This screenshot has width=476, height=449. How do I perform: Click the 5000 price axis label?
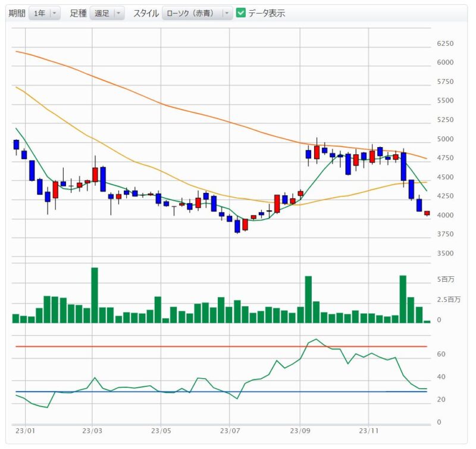point(445,139)
